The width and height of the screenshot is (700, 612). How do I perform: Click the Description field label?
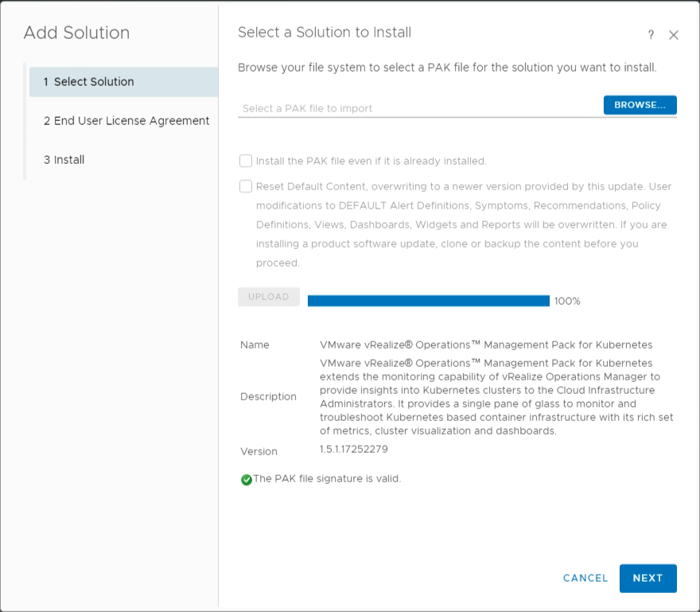(268, 396)
